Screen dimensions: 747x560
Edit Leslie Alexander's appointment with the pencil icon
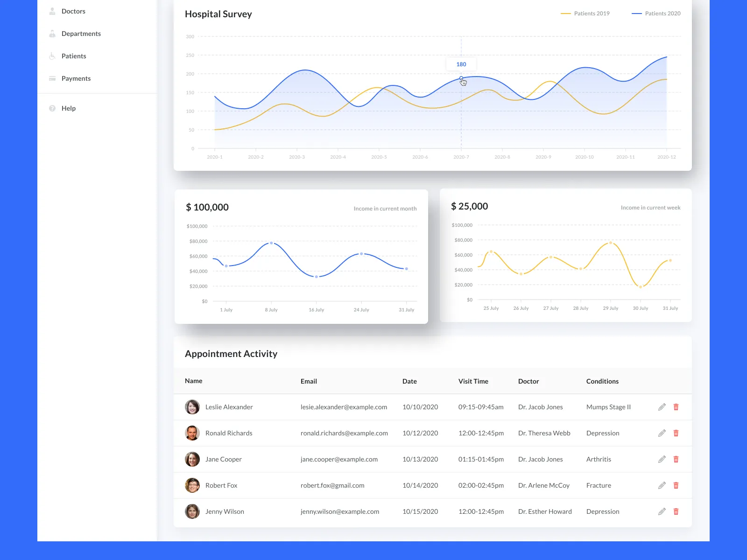[x=662, y=407]
